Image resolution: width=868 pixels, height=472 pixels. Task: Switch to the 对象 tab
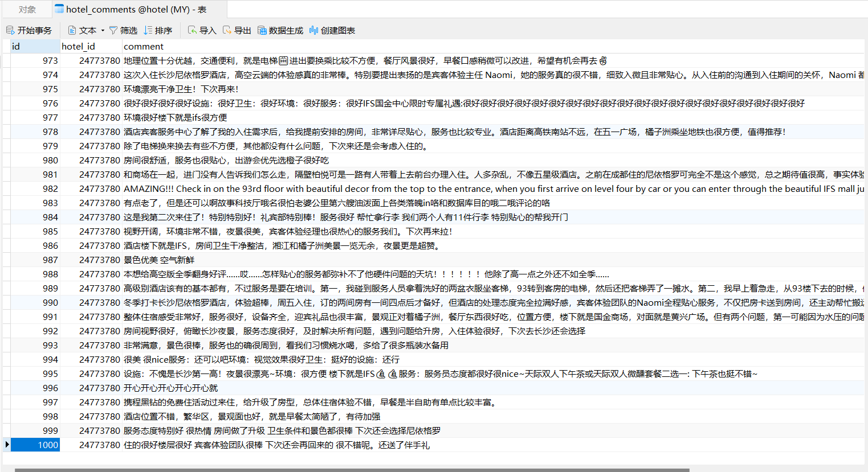point(27,9)
